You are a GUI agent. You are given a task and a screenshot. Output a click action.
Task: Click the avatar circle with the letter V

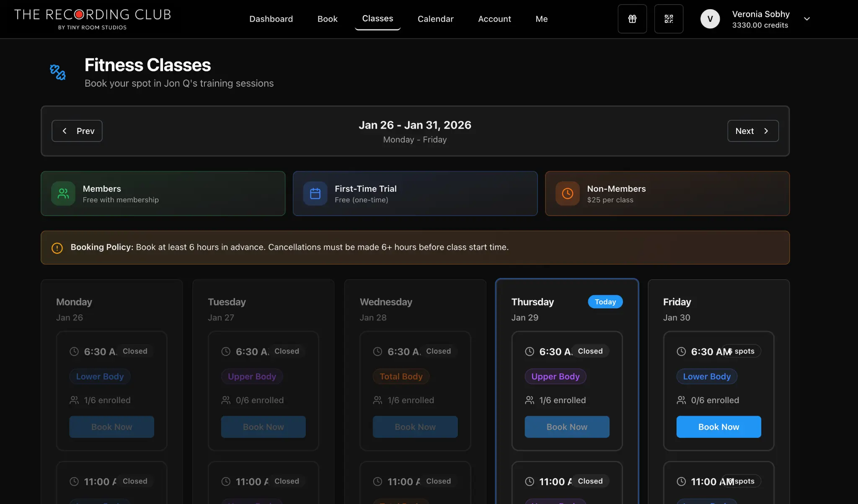pos(710,19)
